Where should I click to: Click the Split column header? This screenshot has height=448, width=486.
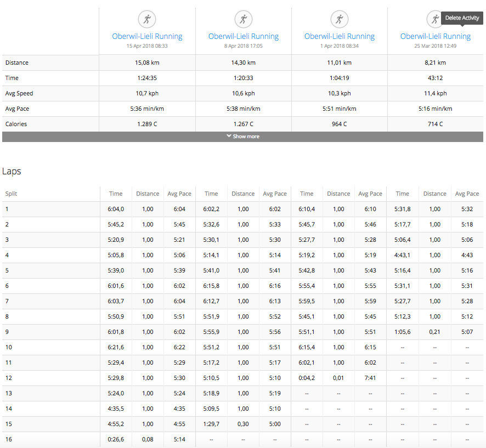click(11, 194)
